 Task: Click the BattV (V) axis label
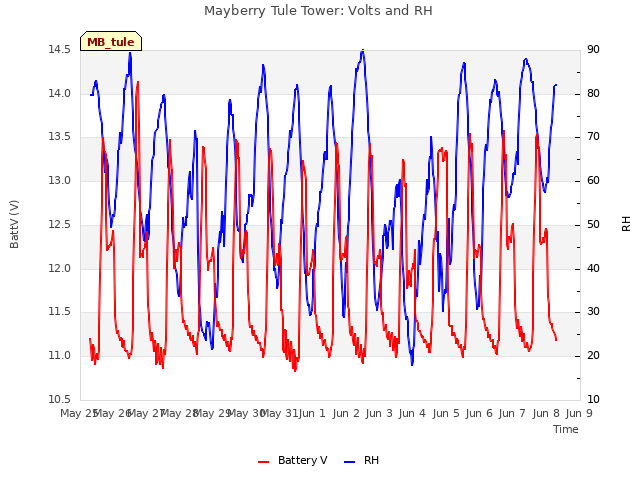click(14, 224)
